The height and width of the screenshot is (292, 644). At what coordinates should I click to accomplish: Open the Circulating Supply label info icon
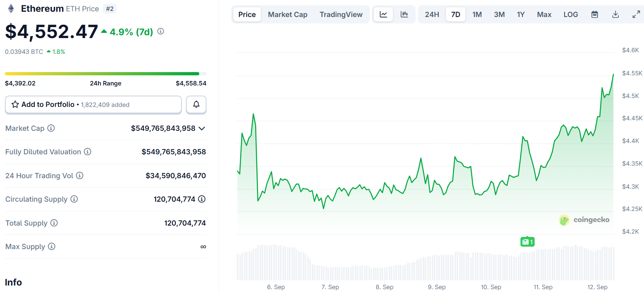coord(74,199)
